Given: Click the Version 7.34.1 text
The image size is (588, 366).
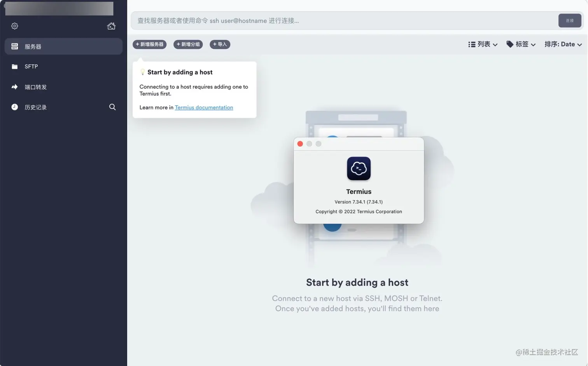Looking at the screenshot, I should point(359,202).
